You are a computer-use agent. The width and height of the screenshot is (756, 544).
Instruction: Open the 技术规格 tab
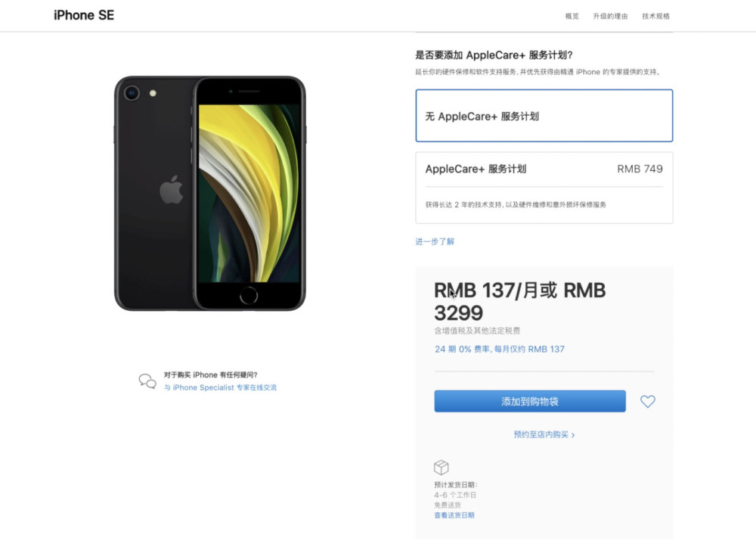655,16
